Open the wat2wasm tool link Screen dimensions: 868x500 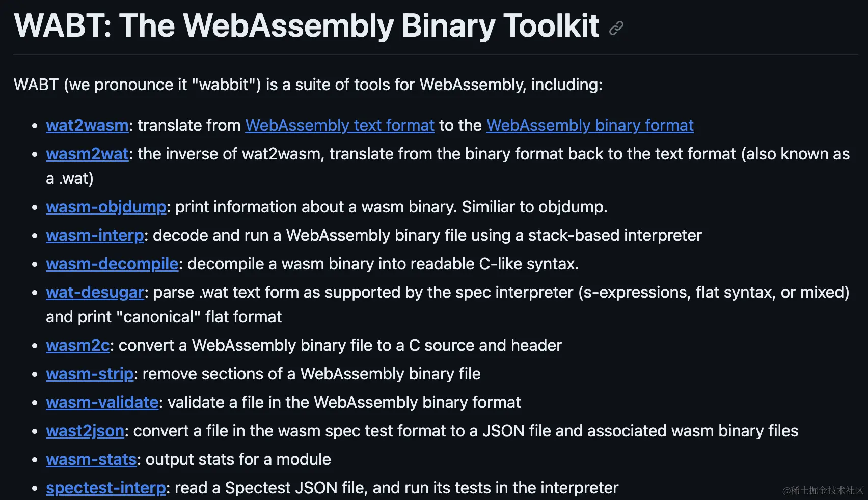point(87,125)
